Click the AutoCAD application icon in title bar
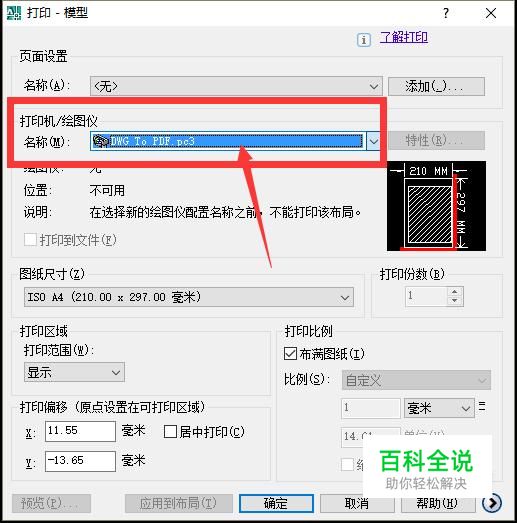 [14, 13]
